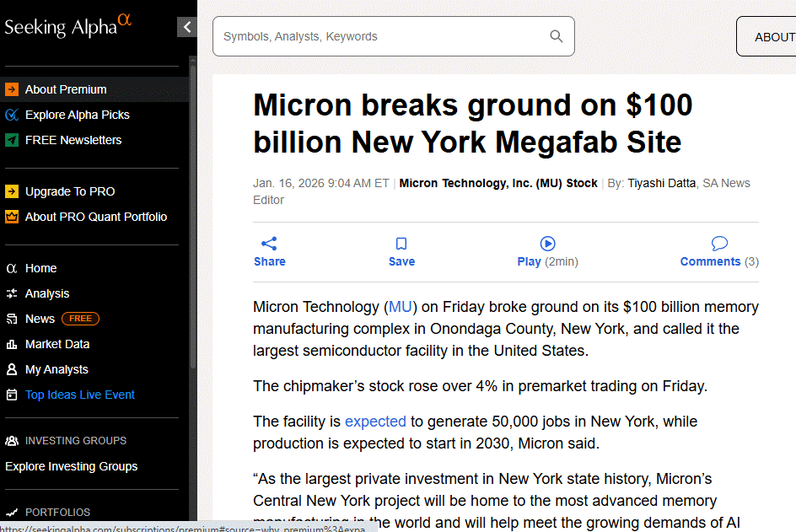This screenshot has height=532, width=796.
Task: Select FREE Newsletters in sidebar
Action: tap(73, 140)
